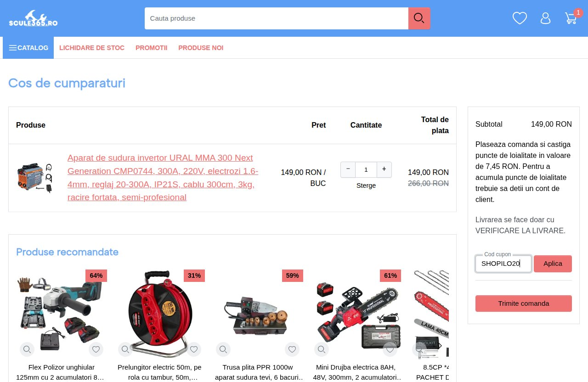Add Mini Drujba electrica to wishlist
This screenshot has width=588, height=382.
coord(390,349)
